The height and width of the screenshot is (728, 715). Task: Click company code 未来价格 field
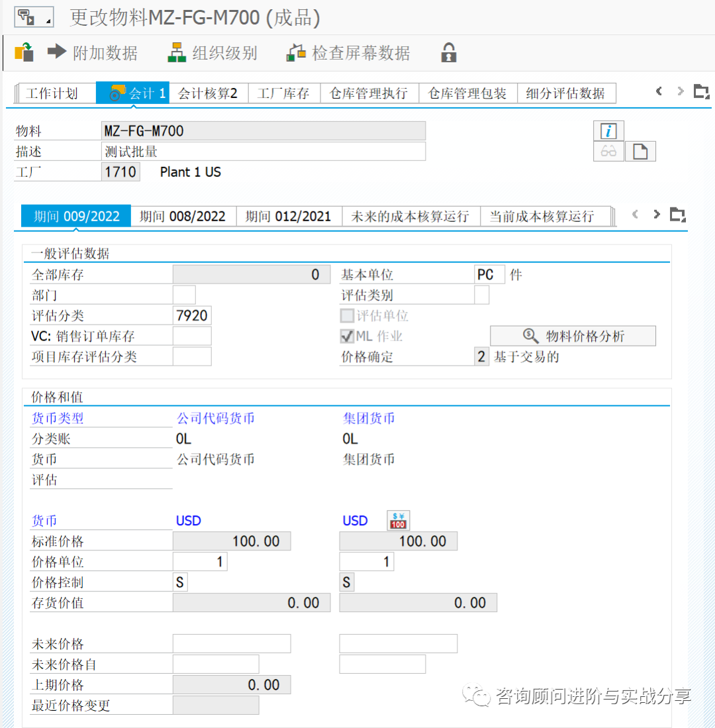232,643
